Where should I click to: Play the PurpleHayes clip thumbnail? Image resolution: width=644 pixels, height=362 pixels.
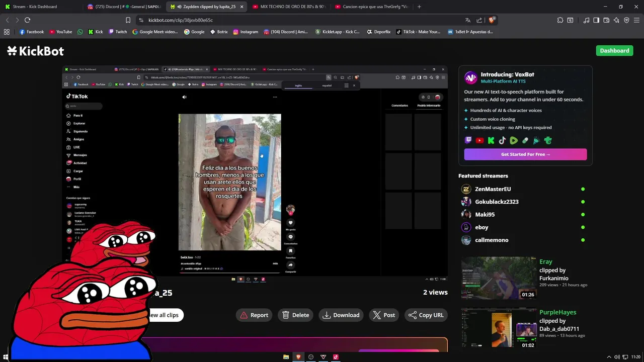pos(499,329)
